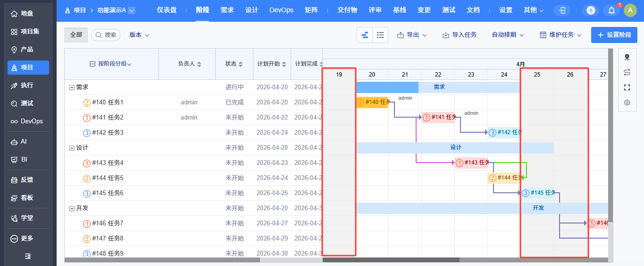This screenshot has width=644, height=266.
Task: Open 反馈 in the sidebar
Action: pyautogui.click(x=28, y=180)
